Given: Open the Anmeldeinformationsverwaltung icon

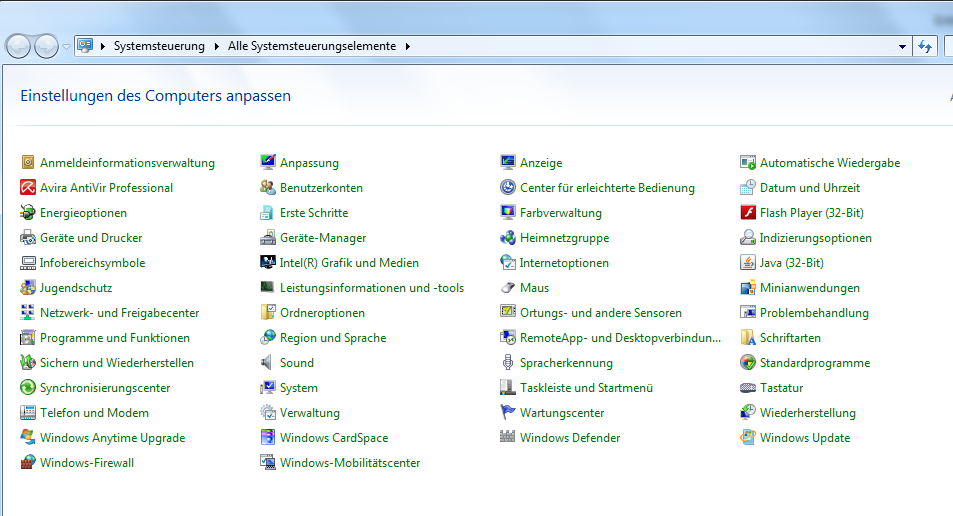Looking at the screenshot, I should pos(28,162).
